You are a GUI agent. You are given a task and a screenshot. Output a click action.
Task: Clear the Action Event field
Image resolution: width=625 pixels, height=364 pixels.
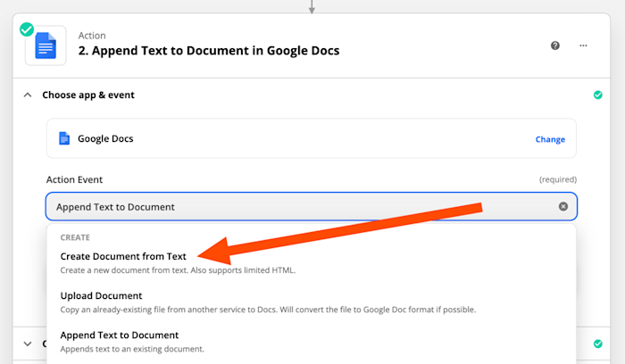tap(562, 206)
